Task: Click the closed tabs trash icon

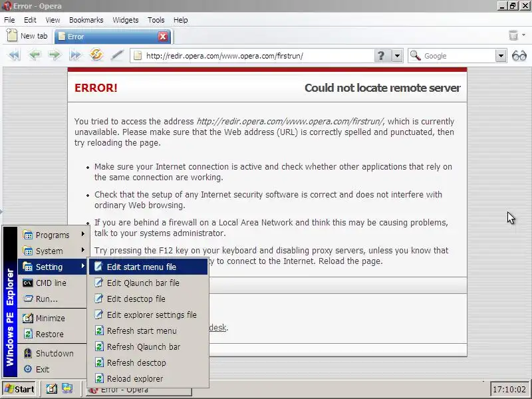Action: (x=513, y=35)
